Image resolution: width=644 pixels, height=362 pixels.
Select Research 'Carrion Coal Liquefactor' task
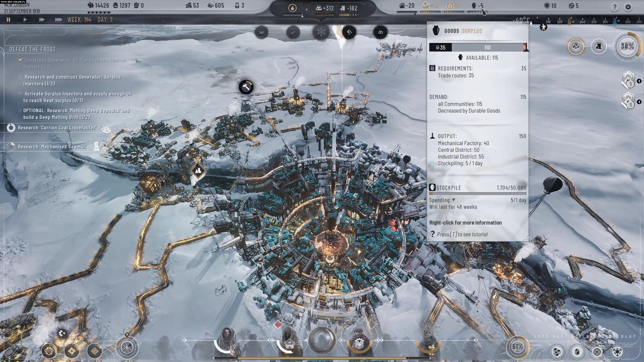[x=57, y=128]
